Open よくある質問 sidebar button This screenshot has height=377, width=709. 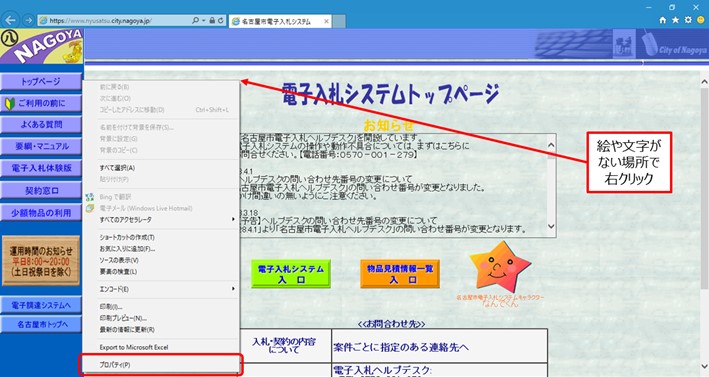point(41,125)
